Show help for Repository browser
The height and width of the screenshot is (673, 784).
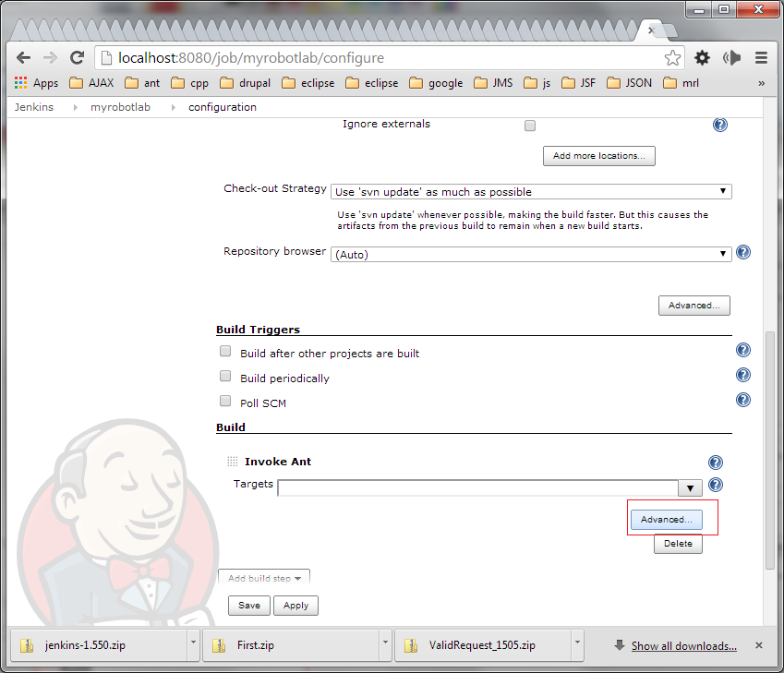tap(743, 252)
